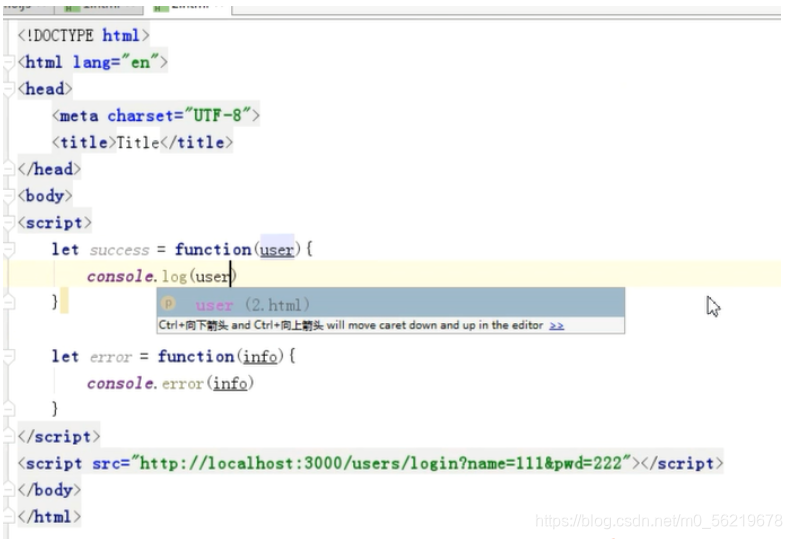This screenshot has height=539, width=792.
Task: Click the fold end marker beside </body>
Action: tap(8, 489)
